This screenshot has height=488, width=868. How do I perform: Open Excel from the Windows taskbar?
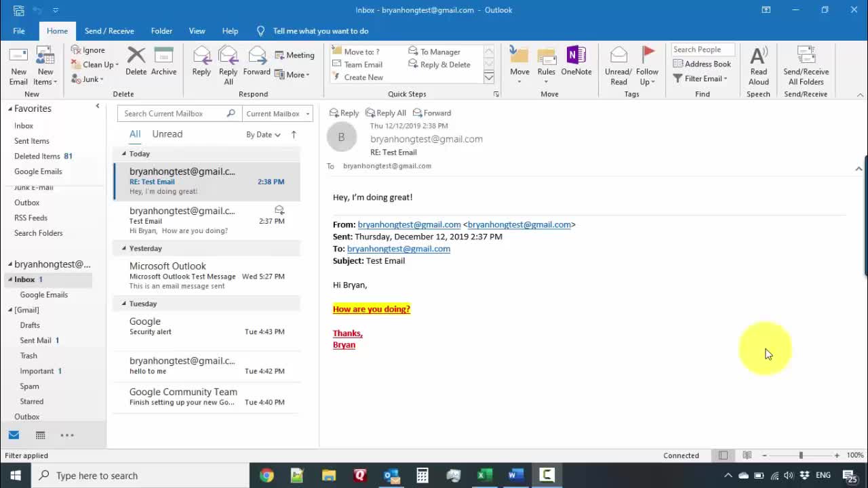[x=484, y=475]
